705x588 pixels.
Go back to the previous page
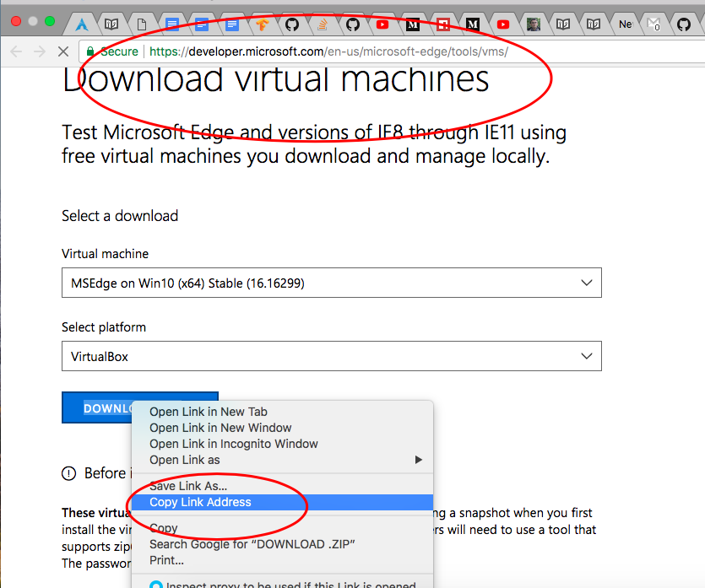(x=16, y=51)
